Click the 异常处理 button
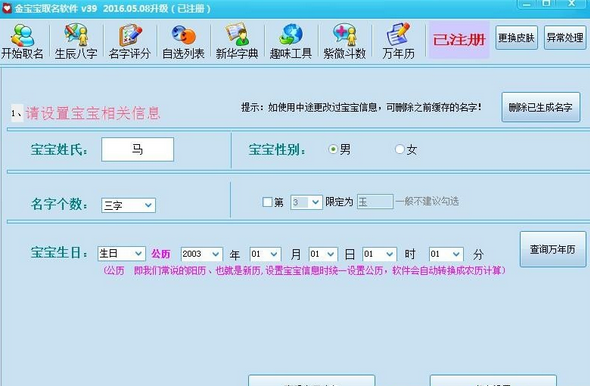This screenshot has width=590, height=386. coord(565,38)
